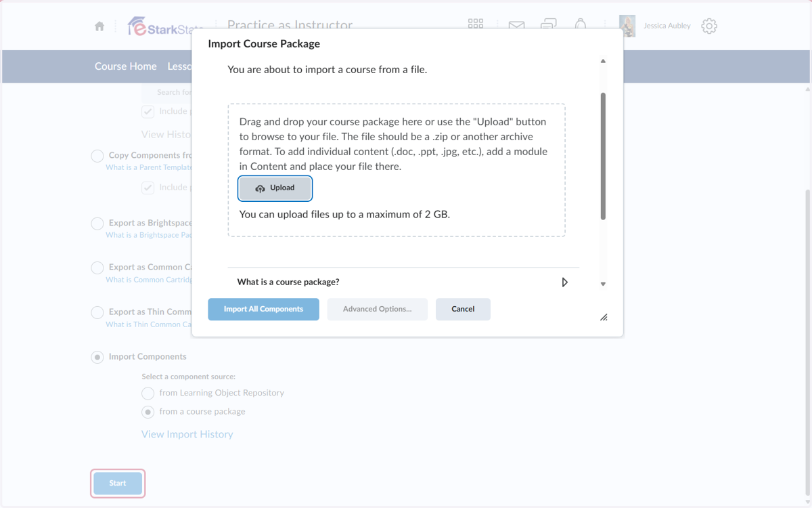812x508 pixels.
Task: Toggle Include checkbox under the search field
Action: (x=148, y=112)
